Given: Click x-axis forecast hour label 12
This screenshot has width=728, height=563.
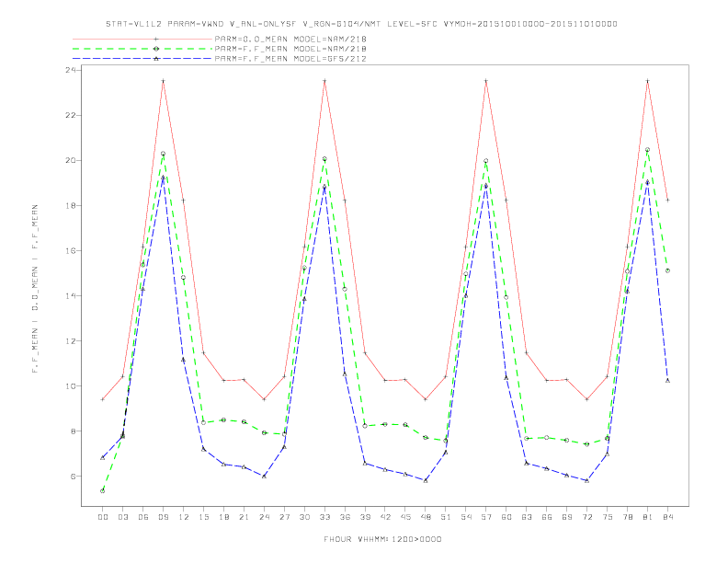Looking at the screenshot, I should [184, 517].
